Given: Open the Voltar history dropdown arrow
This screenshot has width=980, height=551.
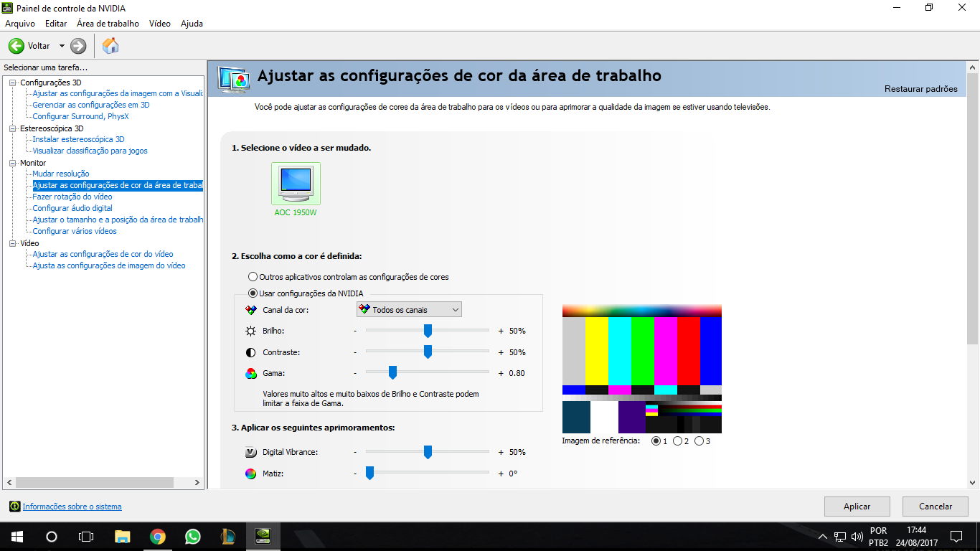Looking at the screenshot, I should pos(62,46).
